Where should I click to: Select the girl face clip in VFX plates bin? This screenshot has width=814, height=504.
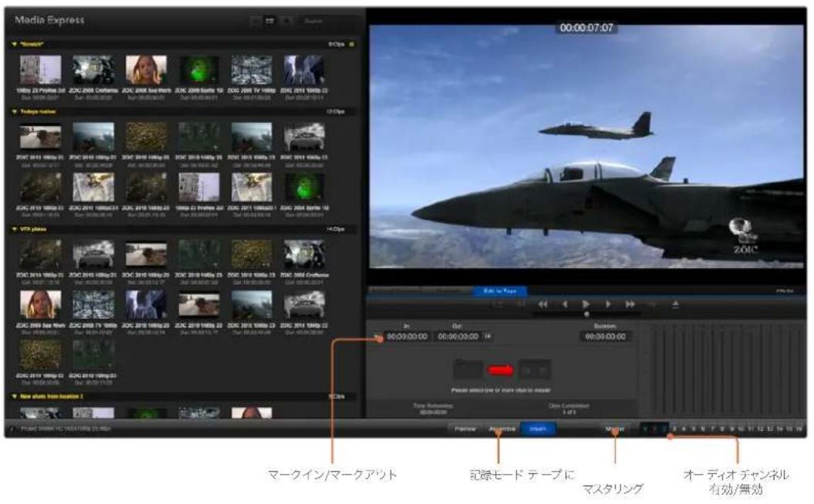[x=40, y=304]
